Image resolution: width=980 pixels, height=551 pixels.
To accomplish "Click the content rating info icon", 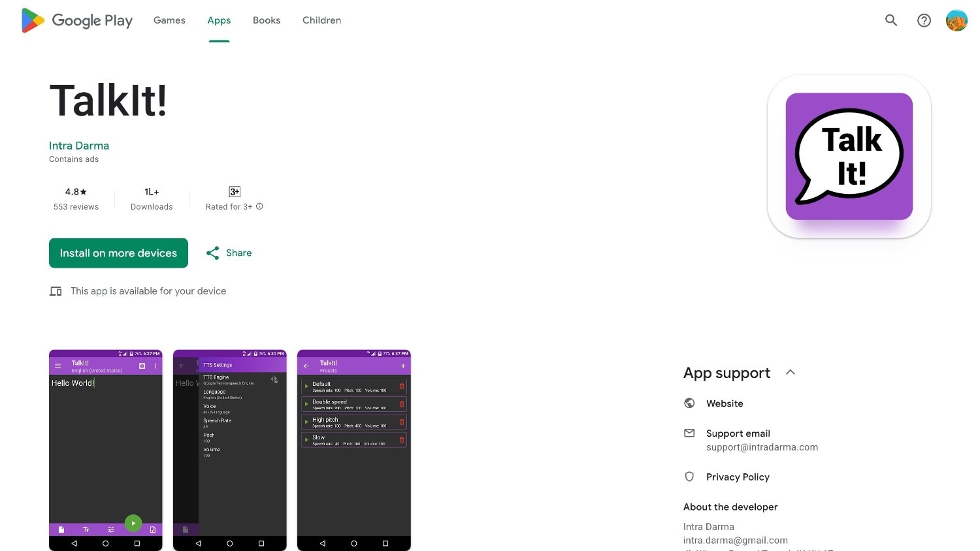I will coord(259,206).
